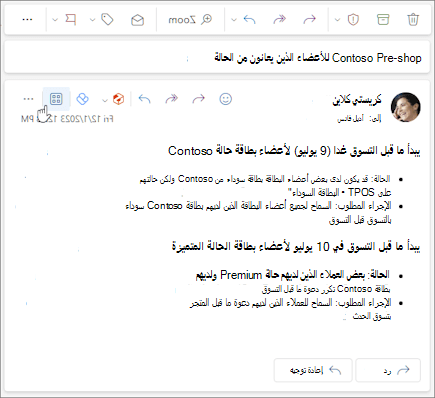The image size is (435, 398).
Task: Click the blue diamond add-in icon
Action: click(82, 99)
